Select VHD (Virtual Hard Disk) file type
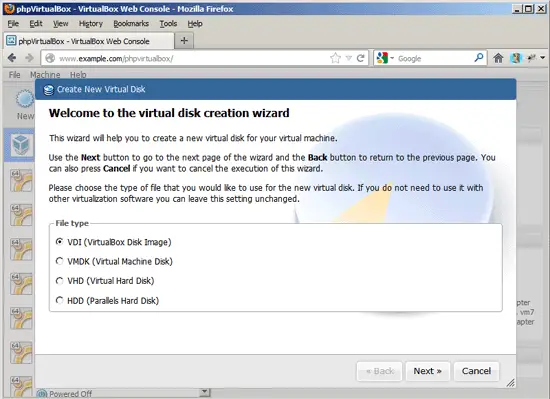 point(60,281)
